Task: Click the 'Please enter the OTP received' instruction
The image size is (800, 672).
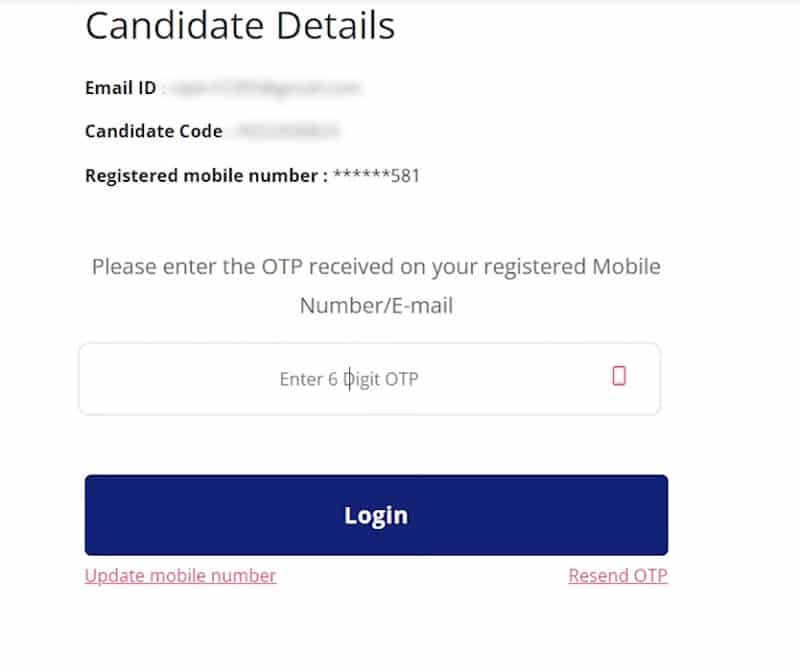Action: (376, 266)
